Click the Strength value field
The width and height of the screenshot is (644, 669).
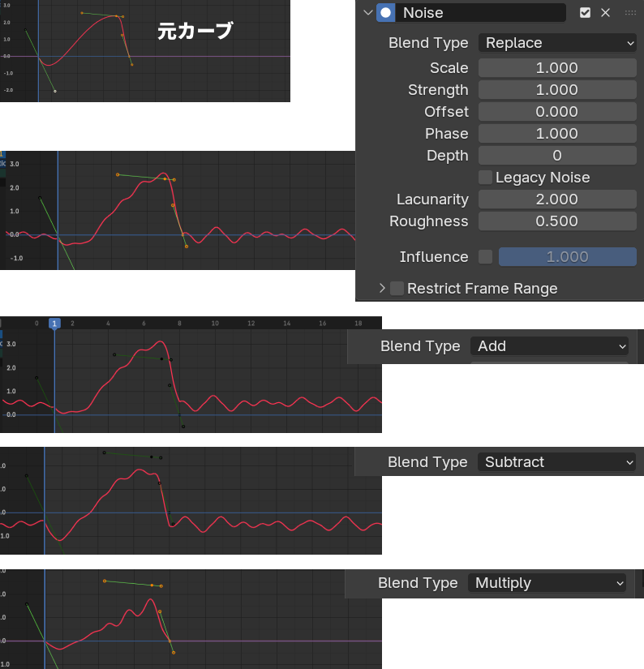pyautogui.click(x=557, y=89)
